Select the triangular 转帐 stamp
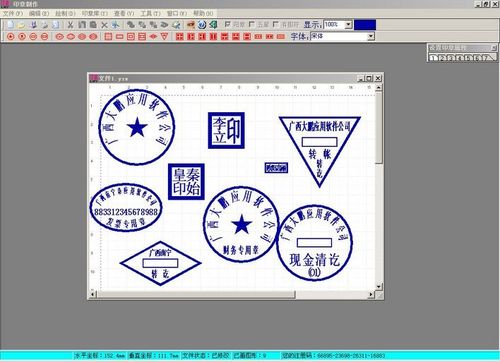 (x=320, y=151)
